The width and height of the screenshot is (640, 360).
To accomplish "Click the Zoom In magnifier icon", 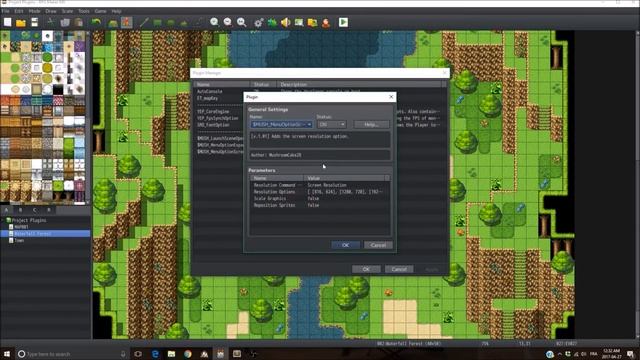I will tap(214, 22).
